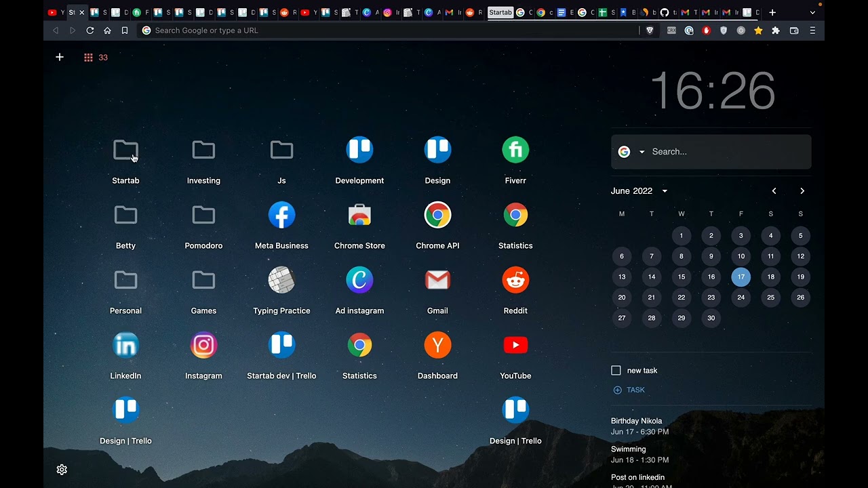
Task: Open the Startab folder
Action: point(125,150)
